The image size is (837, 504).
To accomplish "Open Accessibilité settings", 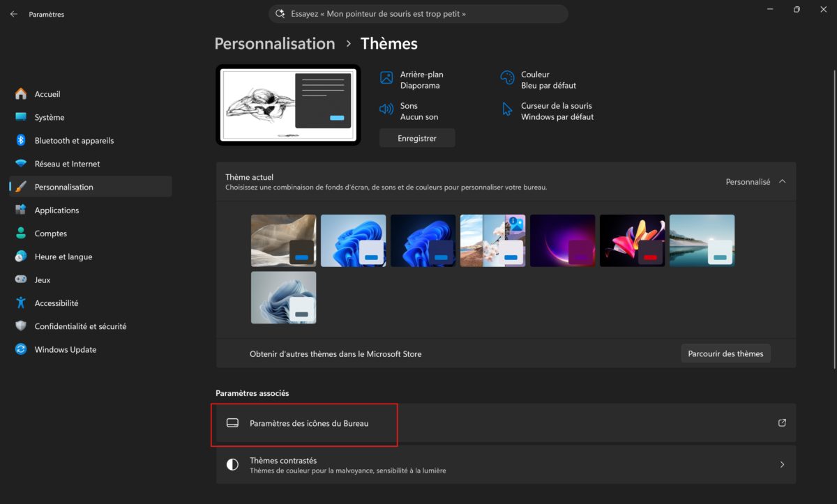I will point(91,303).
